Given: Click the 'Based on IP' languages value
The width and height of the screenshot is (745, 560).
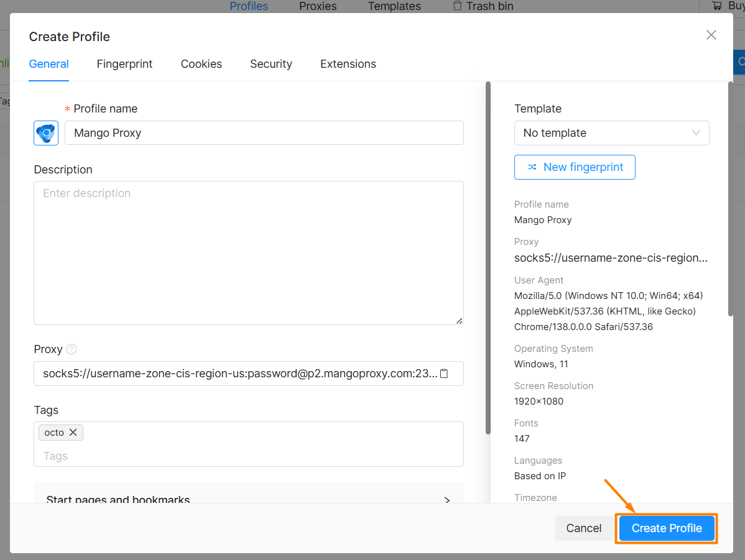Looking at the screenshot, I should point(540,476).
